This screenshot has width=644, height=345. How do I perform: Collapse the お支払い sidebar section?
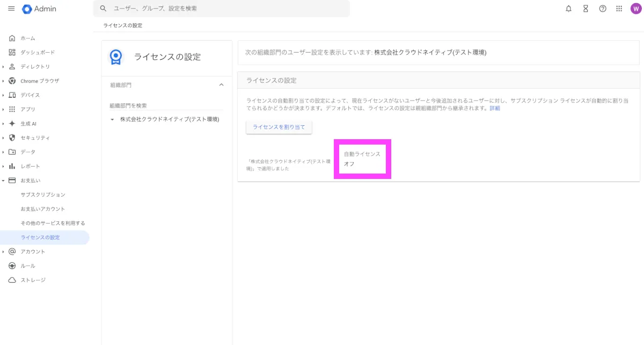4,181
